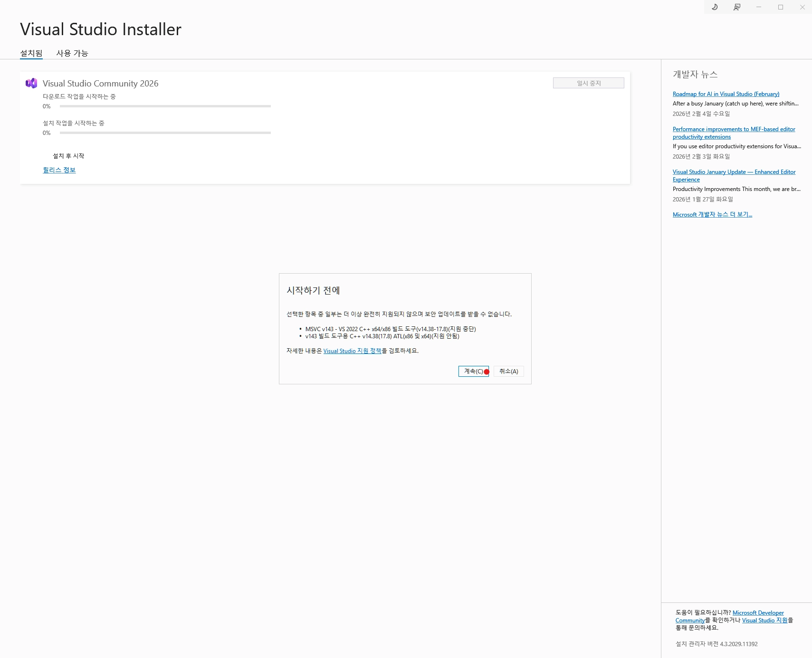Open the Visual Studio 지원 정책 link
The image size is (812, 658).
click(x=353, y=351)
